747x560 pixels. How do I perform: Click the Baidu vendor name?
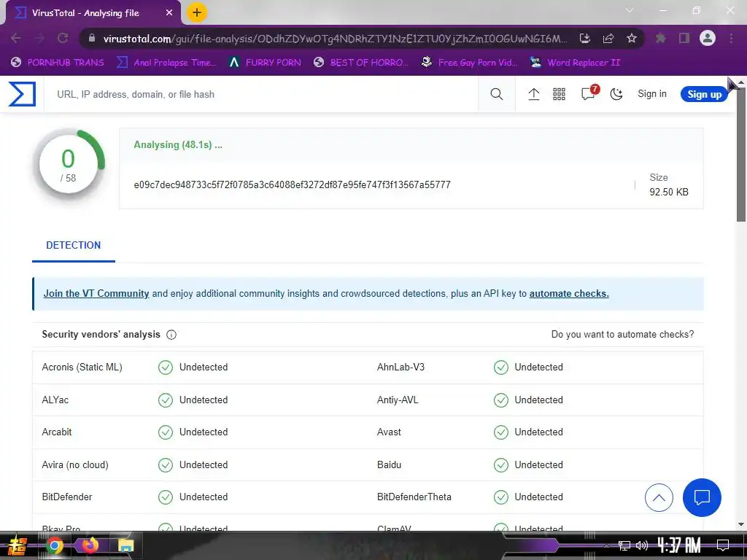coord(389,464)
